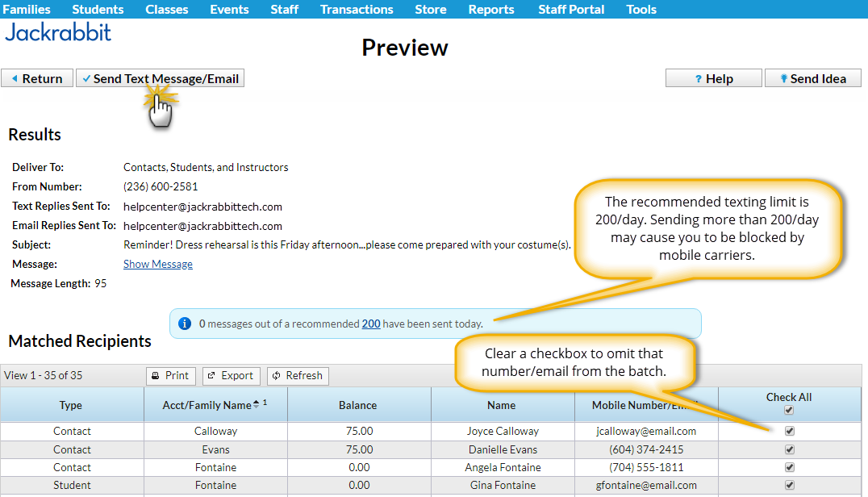This screenshot has height=497, width=868.
Task: Print the matched recipients list
Action: coord(170,376)
